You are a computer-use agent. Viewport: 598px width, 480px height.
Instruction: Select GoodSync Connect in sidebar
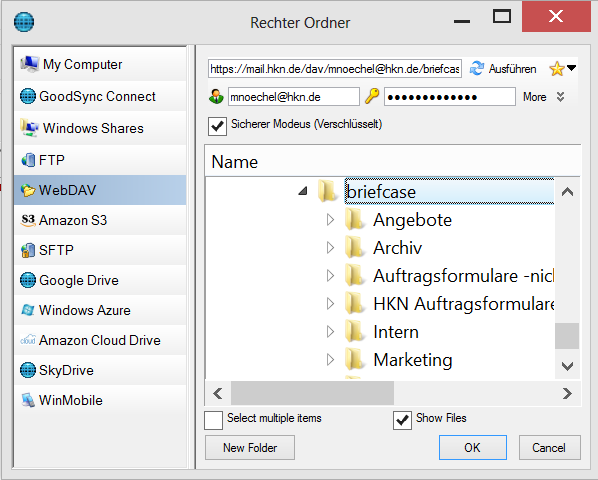(100, 96)
